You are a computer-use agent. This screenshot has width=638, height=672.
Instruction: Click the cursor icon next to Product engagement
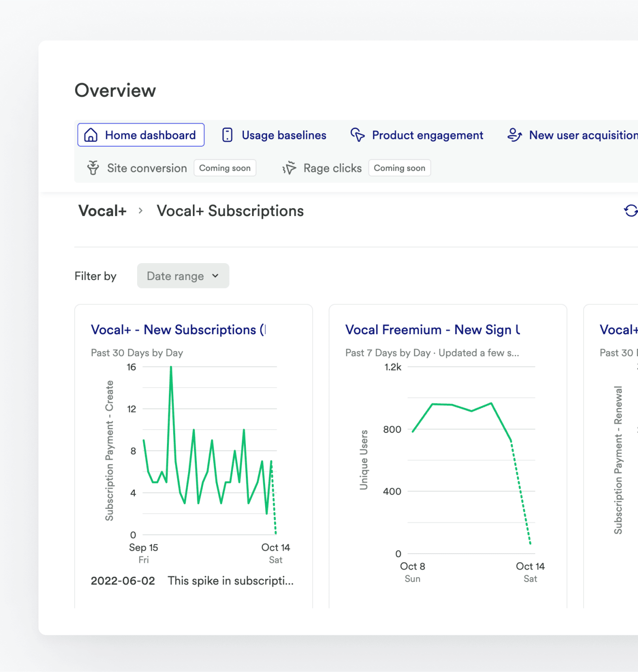pyautogui.click(x=357, y=135)
